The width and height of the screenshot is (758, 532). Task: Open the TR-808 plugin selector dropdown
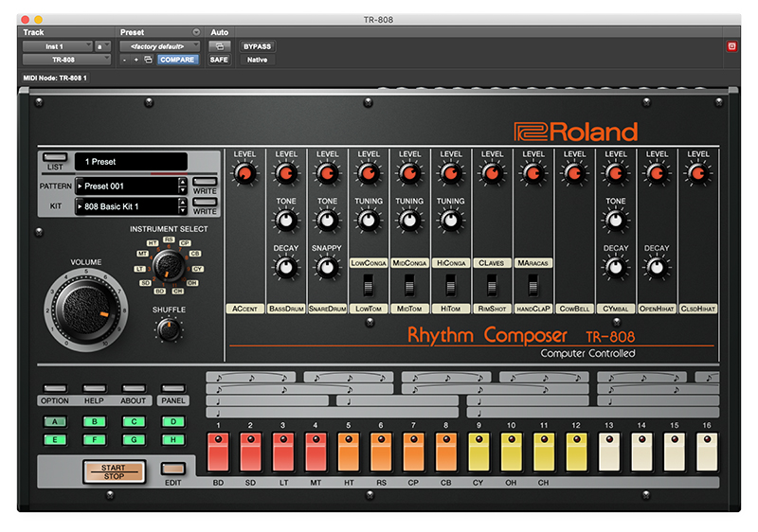click(66, 60)
